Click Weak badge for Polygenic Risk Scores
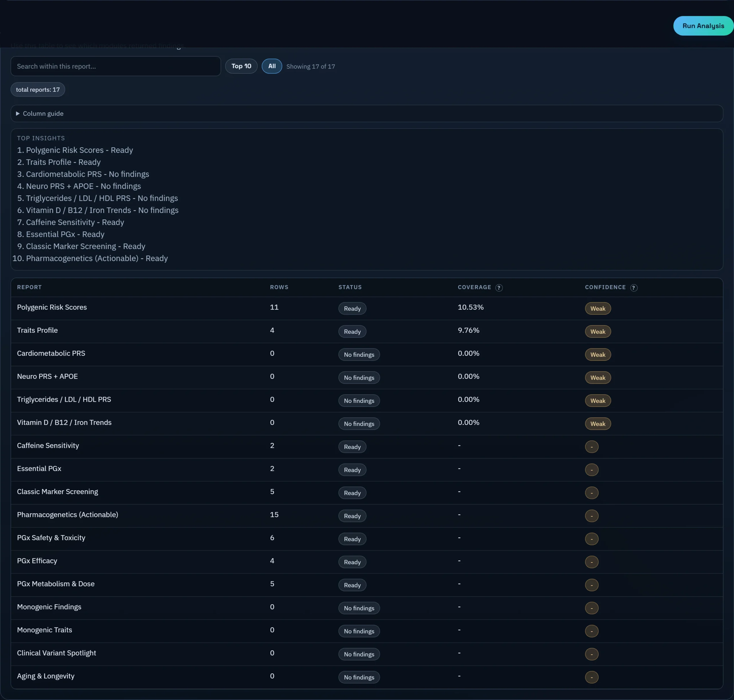 point(597,309)
